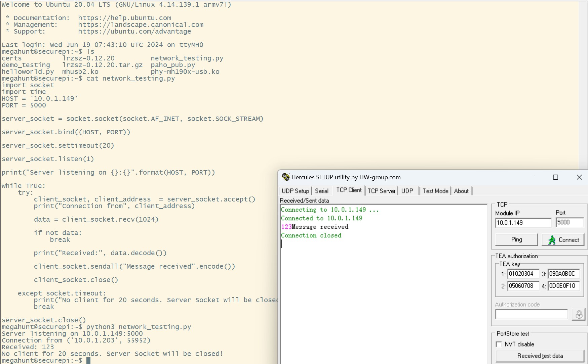Open the UDP tab
588x364 pixels.
[407, 191]
